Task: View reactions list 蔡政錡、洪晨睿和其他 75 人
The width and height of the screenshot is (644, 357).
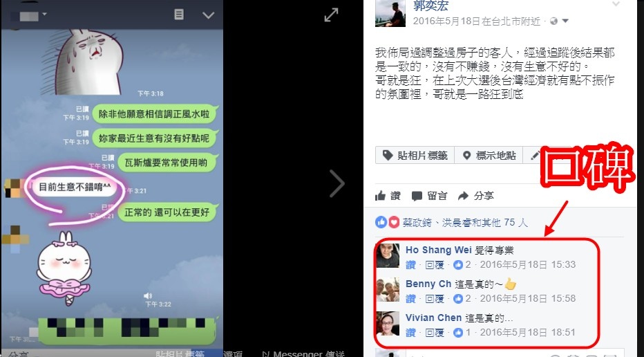Action: tap(465, 223)
